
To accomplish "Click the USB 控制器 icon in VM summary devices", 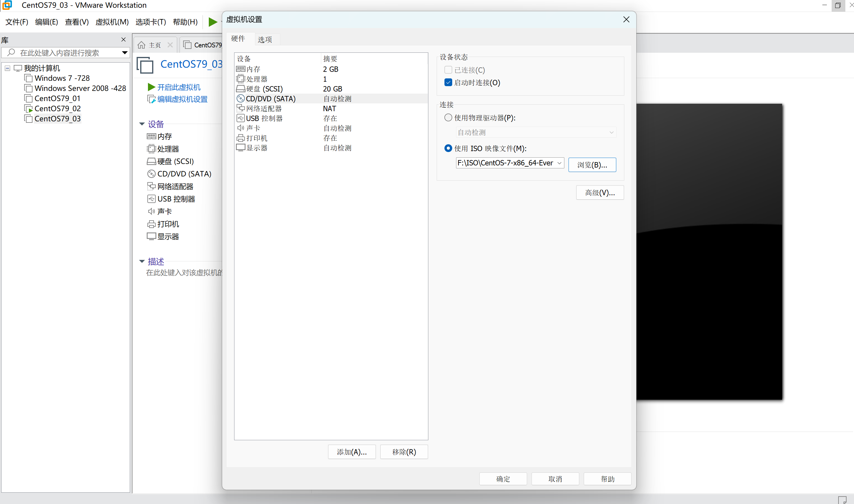I will coord(151,199).
